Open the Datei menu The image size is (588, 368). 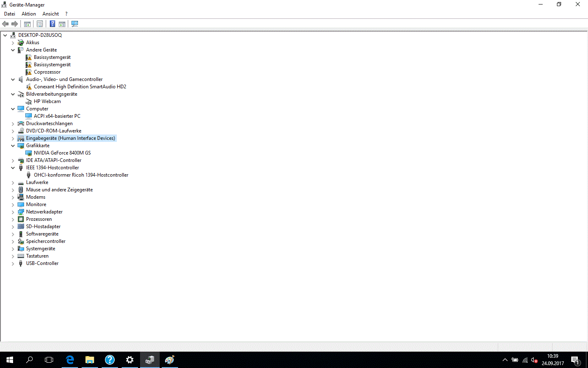(9, 14)
